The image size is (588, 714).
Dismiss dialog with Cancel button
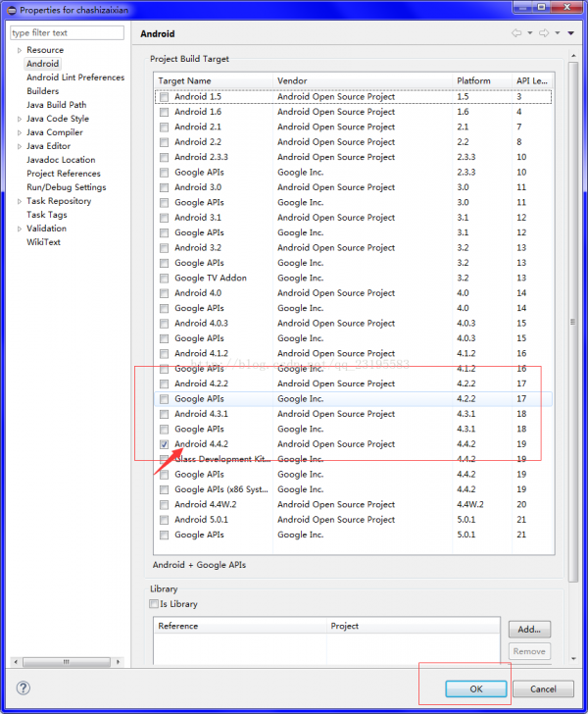tap(543, 688)
